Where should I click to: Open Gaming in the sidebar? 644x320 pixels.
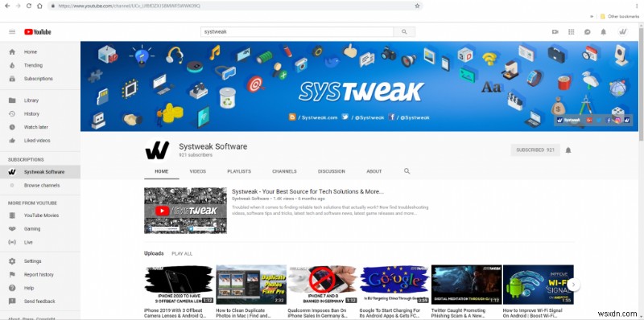[40, 229]
